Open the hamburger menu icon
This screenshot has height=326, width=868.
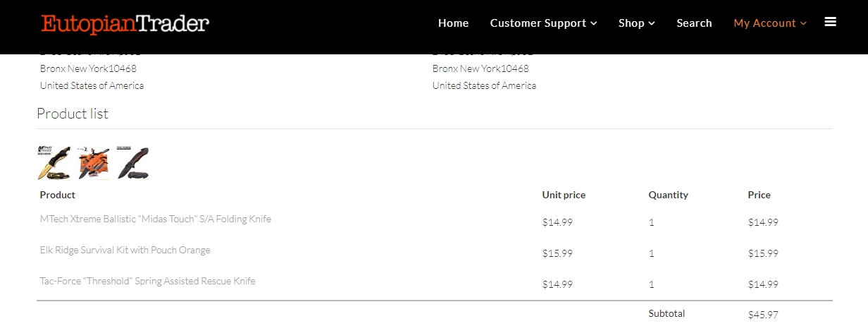(x=830, y=22)
